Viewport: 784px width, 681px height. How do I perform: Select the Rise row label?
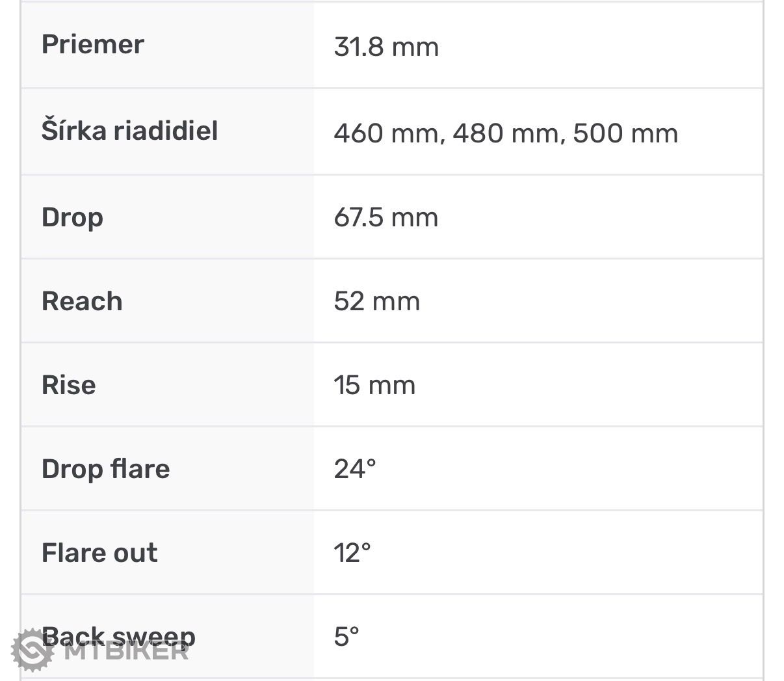pyautogui.click(x=69, y=385)
